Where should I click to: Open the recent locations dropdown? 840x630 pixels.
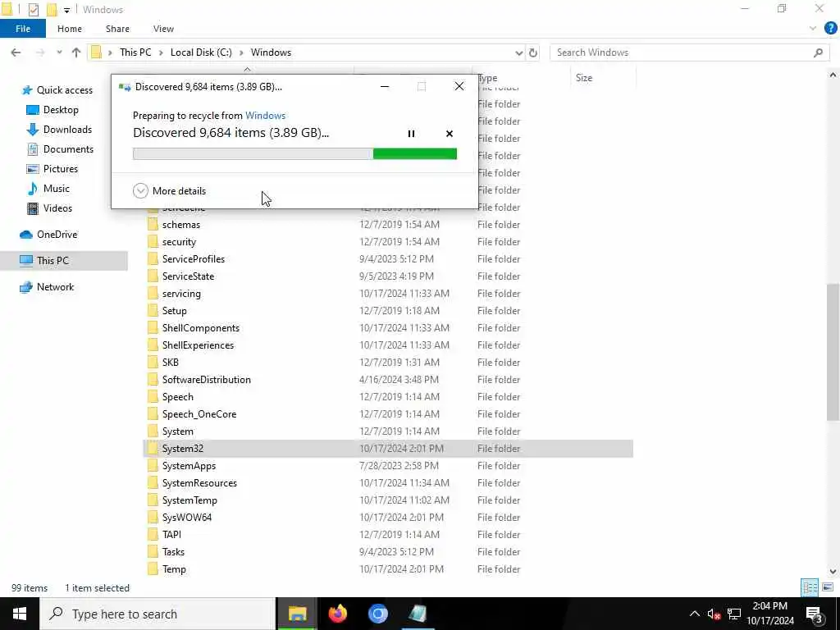pyautogui.click(x=59, y=52)
